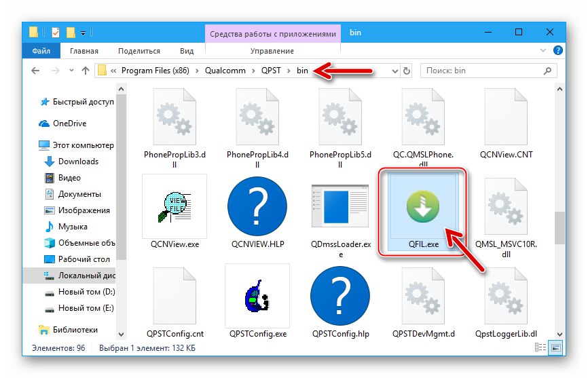Image resolution: width=588 pixels, height=378 pixels.
Task: Select the QCNView.CNT file icon
Action: [x=506, y=117]
